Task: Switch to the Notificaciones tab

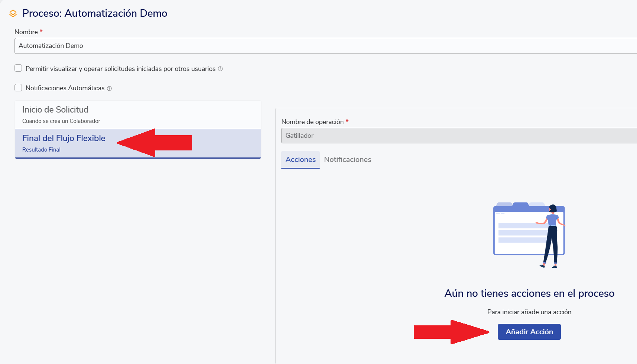Action: coord(347,160)
